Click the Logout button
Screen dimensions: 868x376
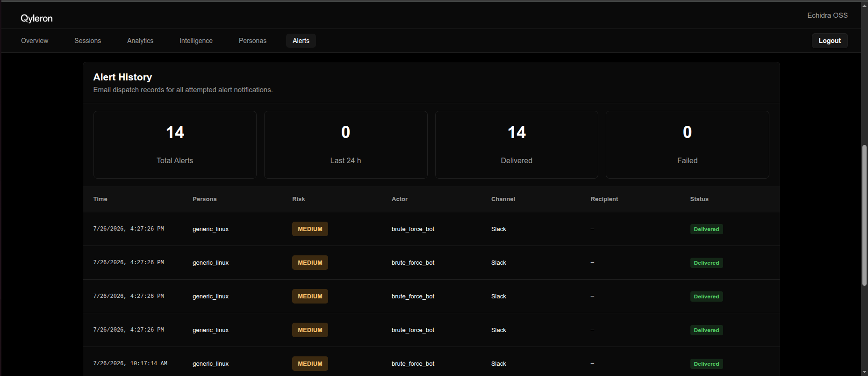coord(830,41)
